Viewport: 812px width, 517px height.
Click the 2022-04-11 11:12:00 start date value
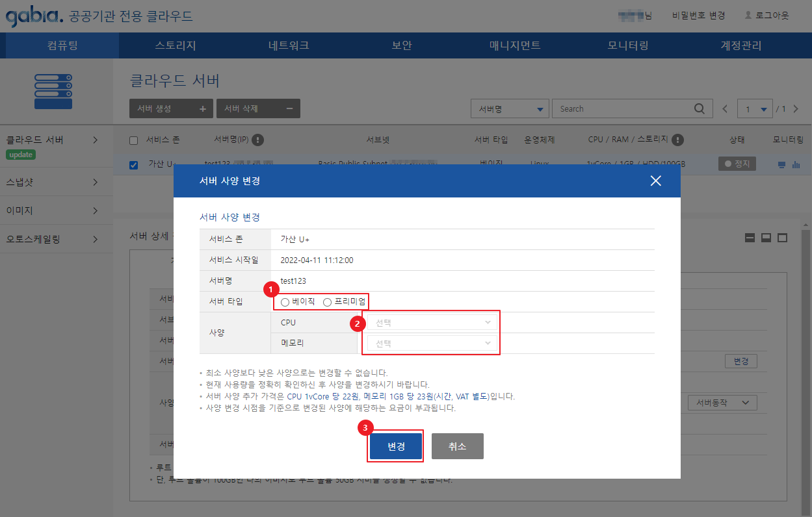tap(317, 260)
